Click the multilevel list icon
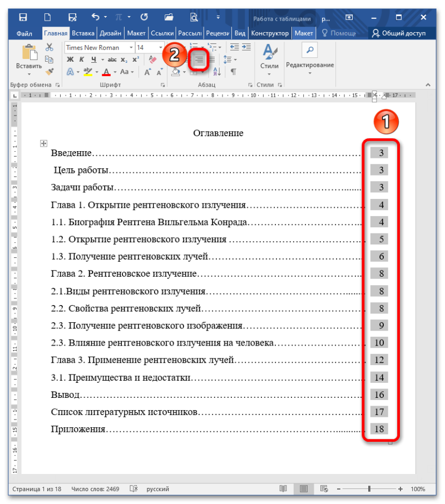The image size is (445, 504). click(x=212, y=47)
